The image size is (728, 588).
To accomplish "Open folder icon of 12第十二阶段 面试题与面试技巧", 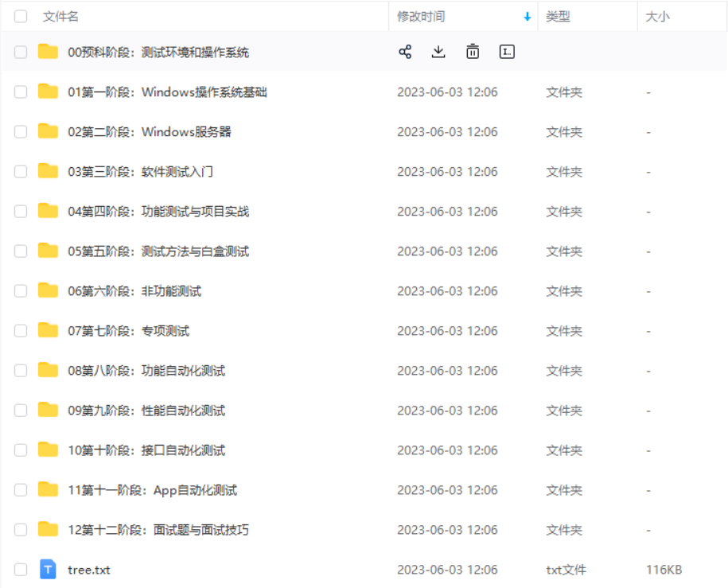I will pos(48,529).
